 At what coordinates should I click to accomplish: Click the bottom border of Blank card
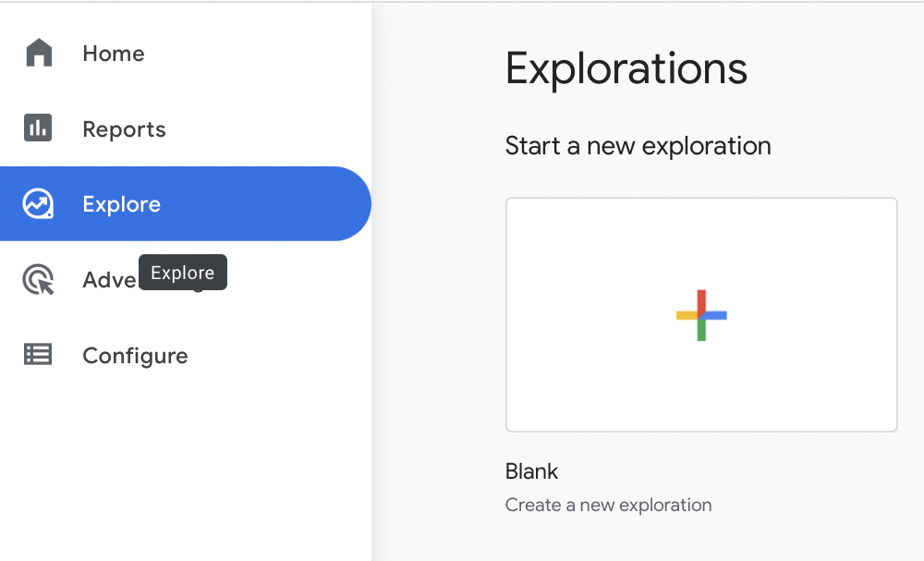(x=701, y=431)
